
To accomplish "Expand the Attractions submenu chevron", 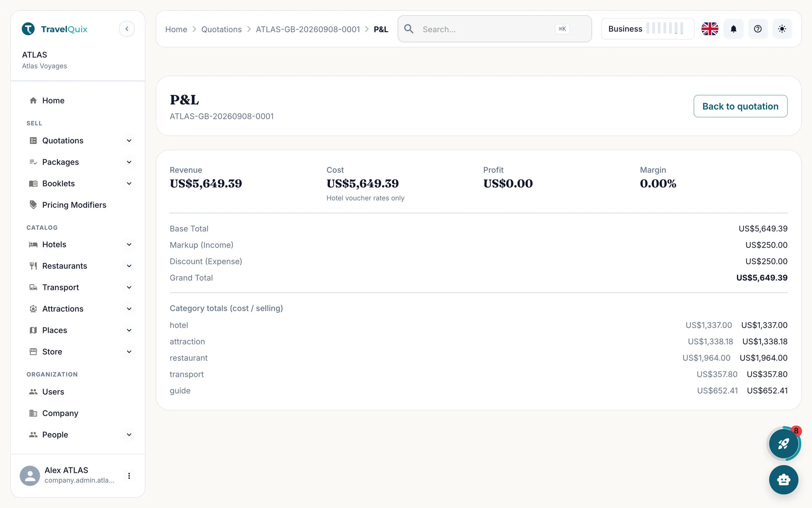I will [129, 309].
